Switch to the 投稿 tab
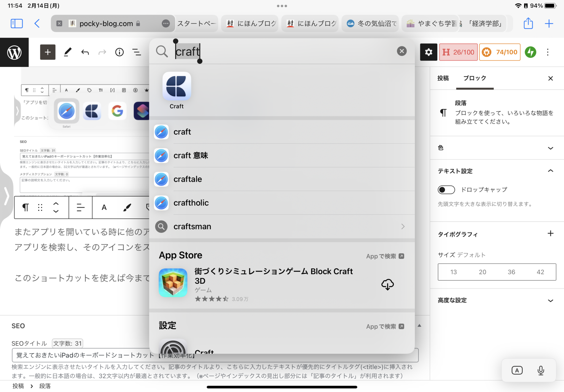564x392 pixels. (x=443, y=78)
